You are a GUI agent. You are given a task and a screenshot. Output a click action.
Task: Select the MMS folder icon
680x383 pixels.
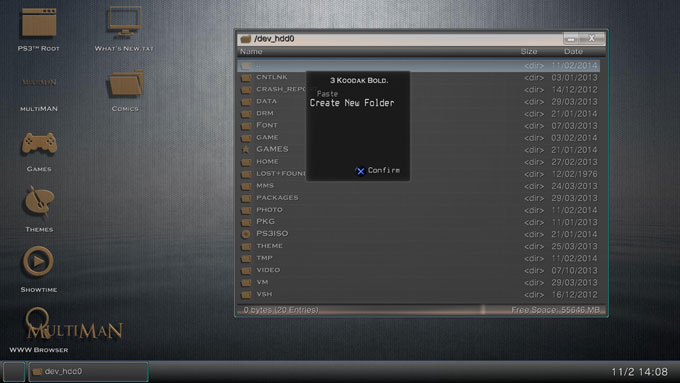point(246,186)
